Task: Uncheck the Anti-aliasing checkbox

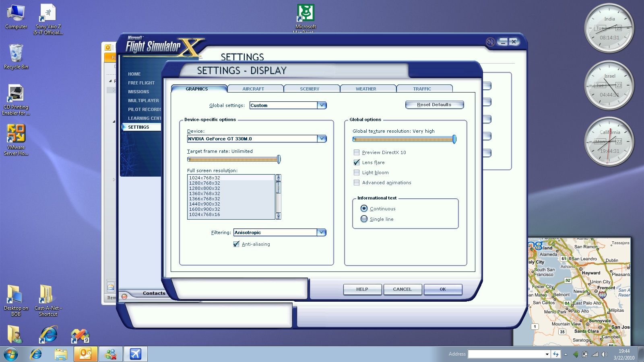Action: (236, 244)
